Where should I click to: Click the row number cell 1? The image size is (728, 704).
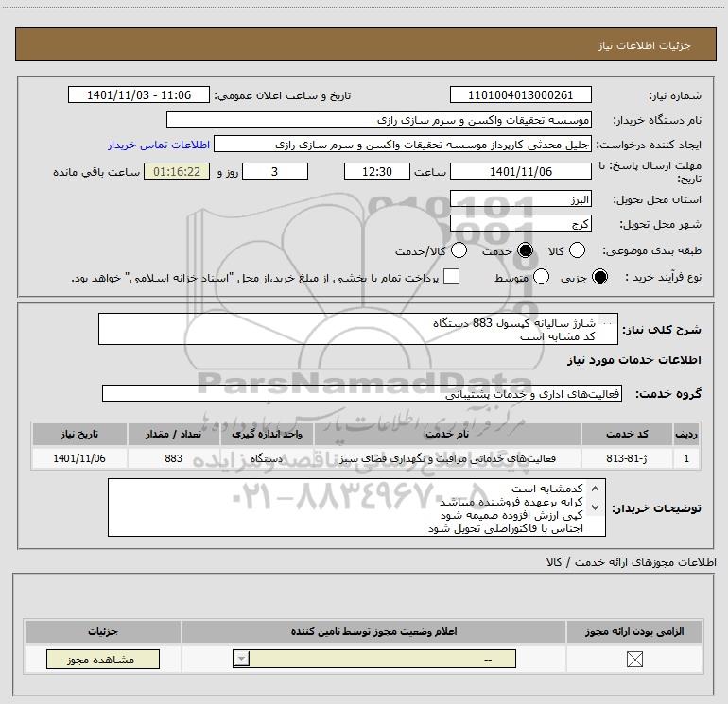point(686,458)
